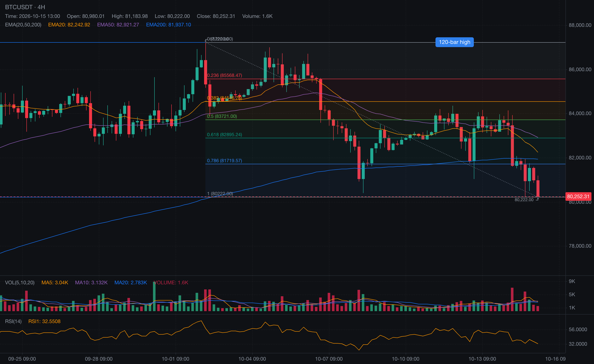Viewport: 594px width, 364px height.
Task: Click the 88,000.00 price axis label
Action: (580, 25)
